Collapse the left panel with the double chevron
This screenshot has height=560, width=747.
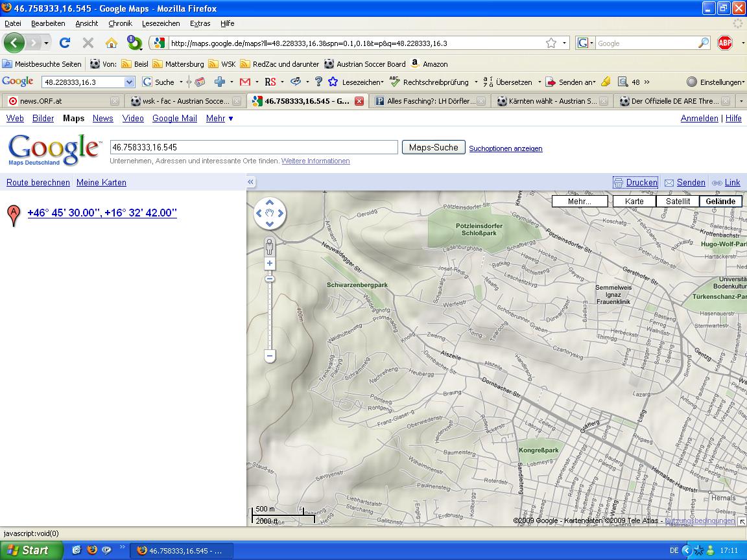250,182
